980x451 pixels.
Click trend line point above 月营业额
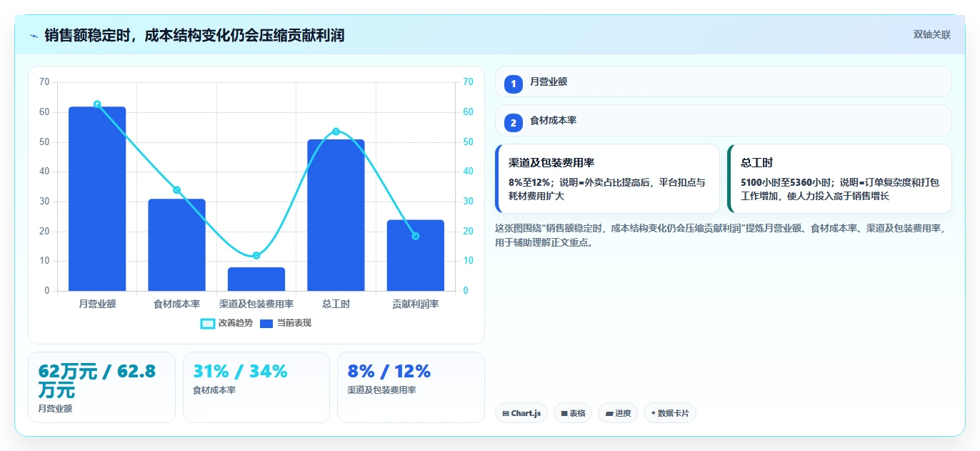(x=97, y=104)
